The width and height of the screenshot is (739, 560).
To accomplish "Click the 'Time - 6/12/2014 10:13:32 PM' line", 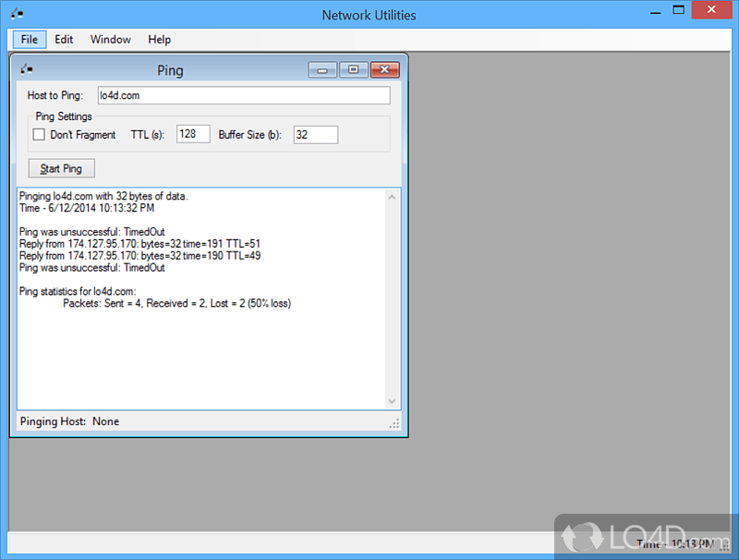I will pos(87,208).
